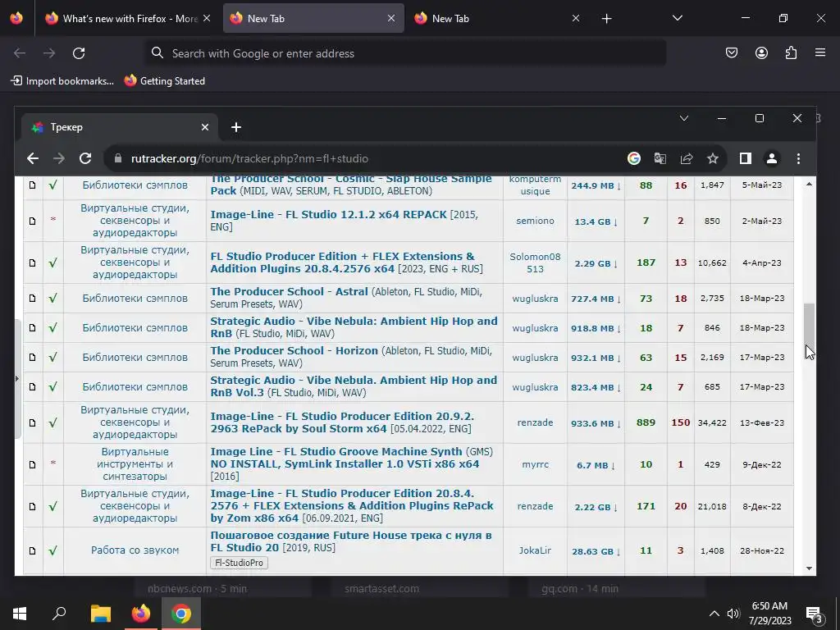Open Windows taskbar search

click(59, 614)
